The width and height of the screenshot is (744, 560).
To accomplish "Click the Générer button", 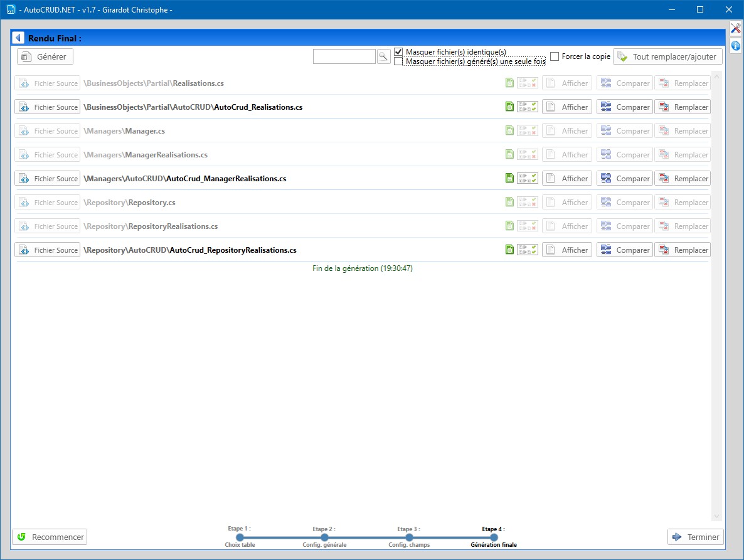I will [x=45, y=56].
